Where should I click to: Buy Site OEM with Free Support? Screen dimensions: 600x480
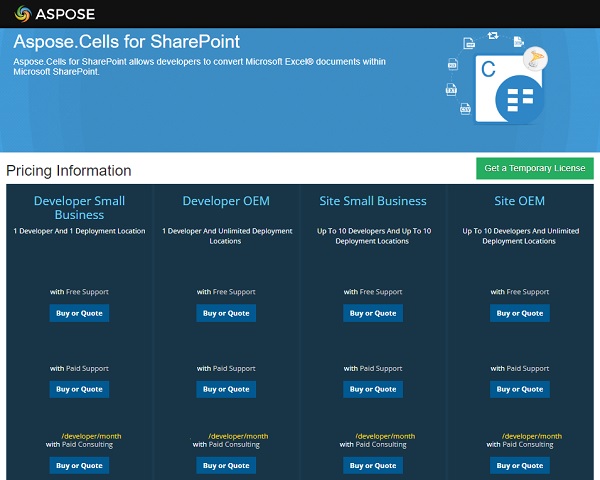(520, 313)
